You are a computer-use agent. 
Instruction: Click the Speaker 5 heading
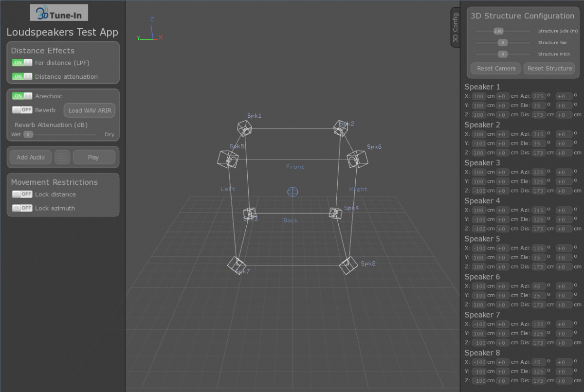pos(482,238)
